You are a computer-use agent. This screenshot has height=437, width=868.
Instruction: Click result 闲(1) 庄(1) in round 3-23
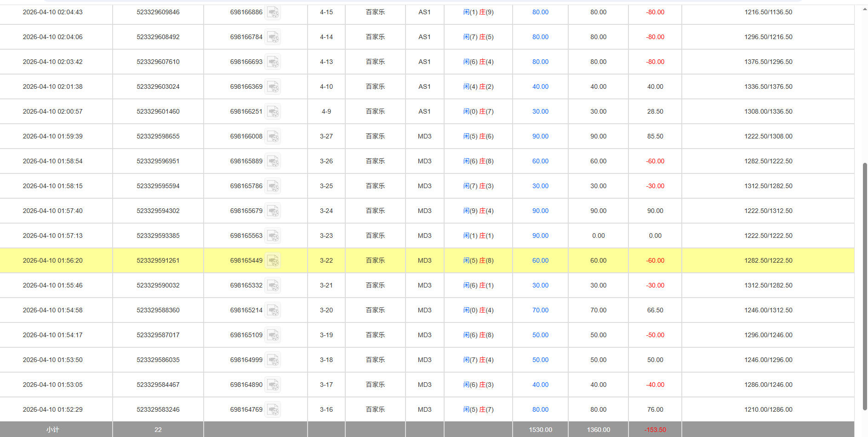coord(478,236)
